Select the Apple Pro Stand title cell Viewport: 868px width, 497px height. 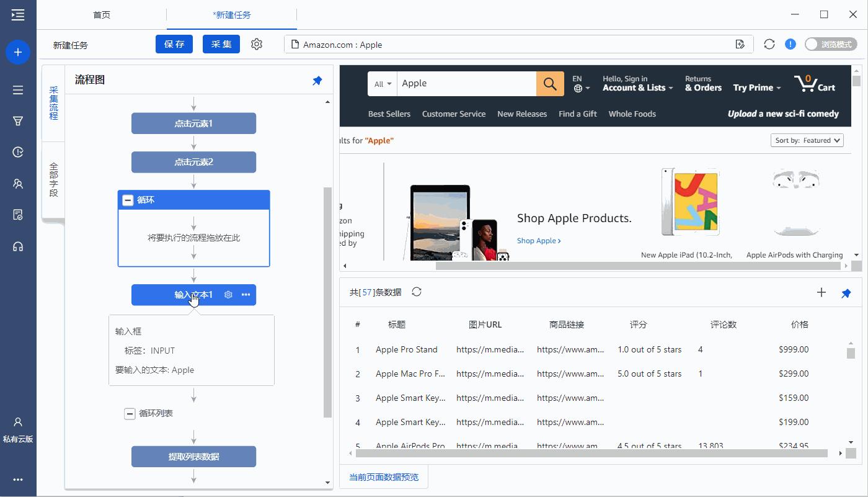(407, 350)
